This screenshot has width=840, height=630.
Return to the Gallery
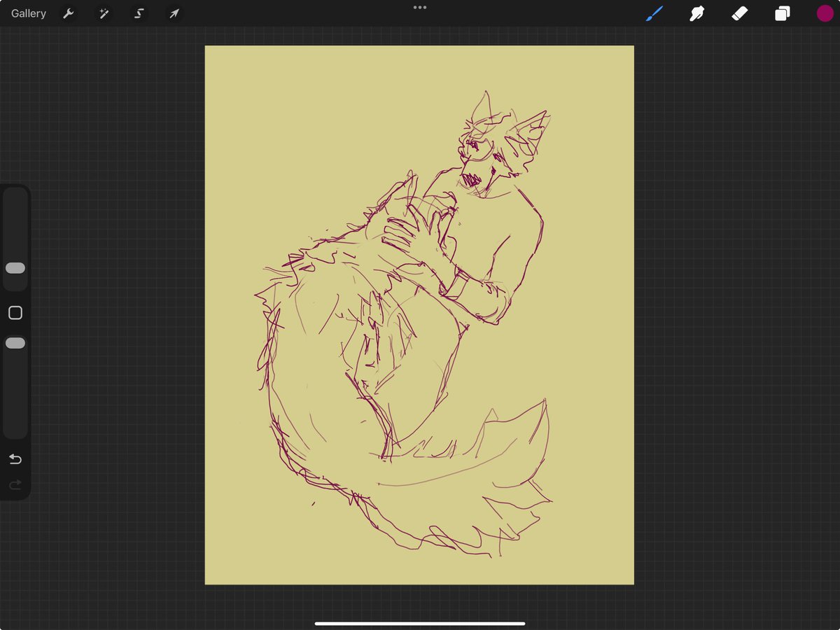(29, 13)
